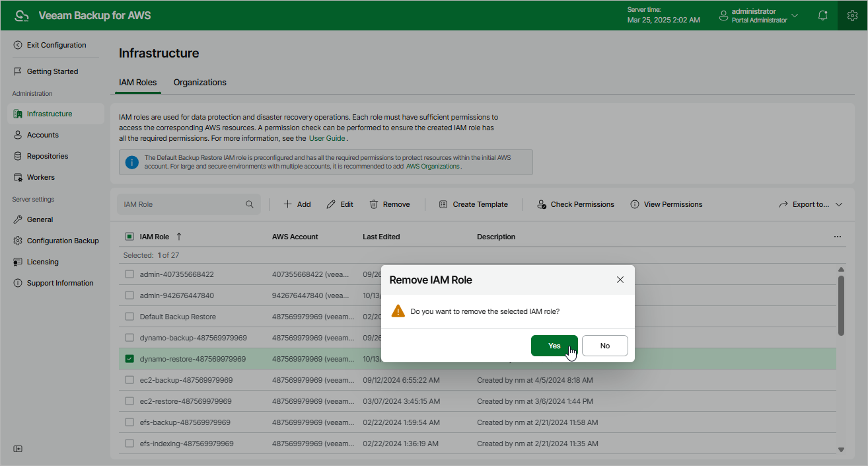Viewport: 868px width, 466px height.
Task: Expand the administrator account dropdown
Action: click(x=795, y=15)
